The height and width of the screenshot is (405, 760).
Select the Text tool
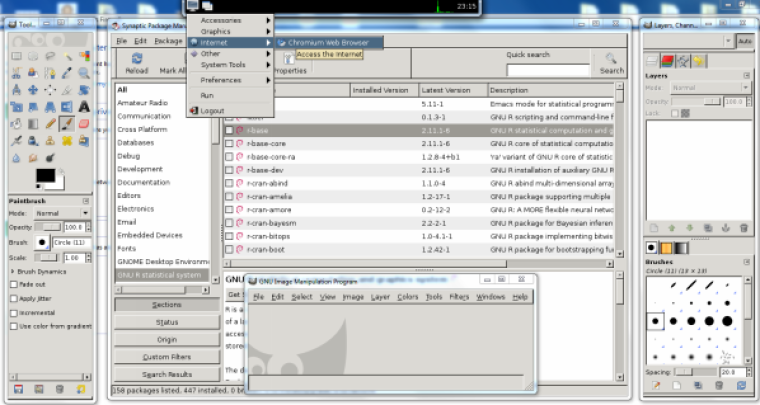coord(84,107)
